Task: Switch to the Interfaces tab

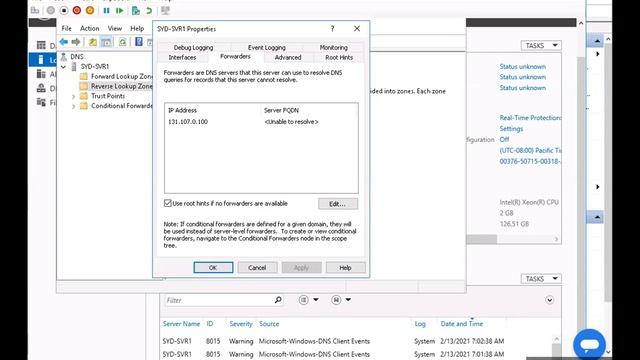Action: (182, 58)
